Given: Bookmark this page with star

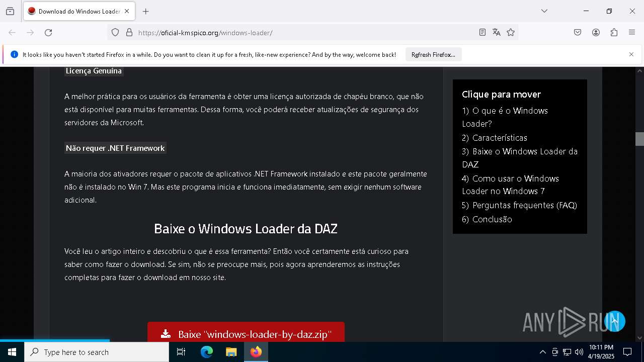Looking at the screenshot, I should point(511,33).
